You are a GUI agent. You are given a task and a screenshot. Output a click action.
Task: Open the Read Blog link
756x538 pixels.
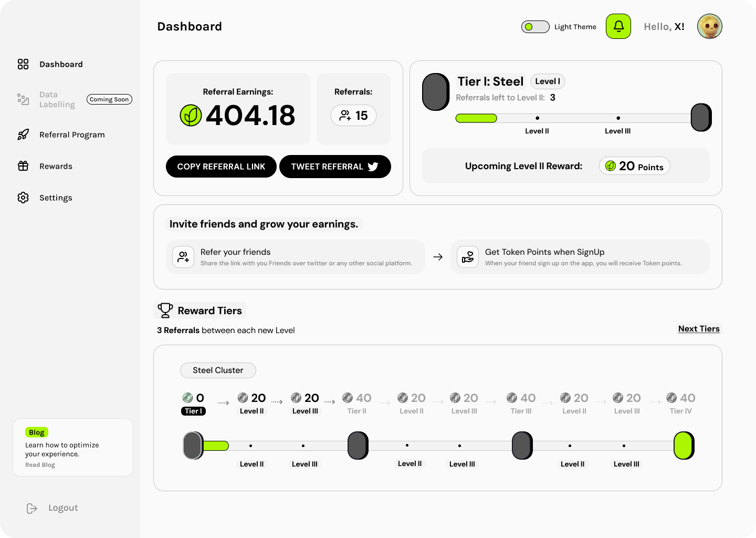coord(40,464)
